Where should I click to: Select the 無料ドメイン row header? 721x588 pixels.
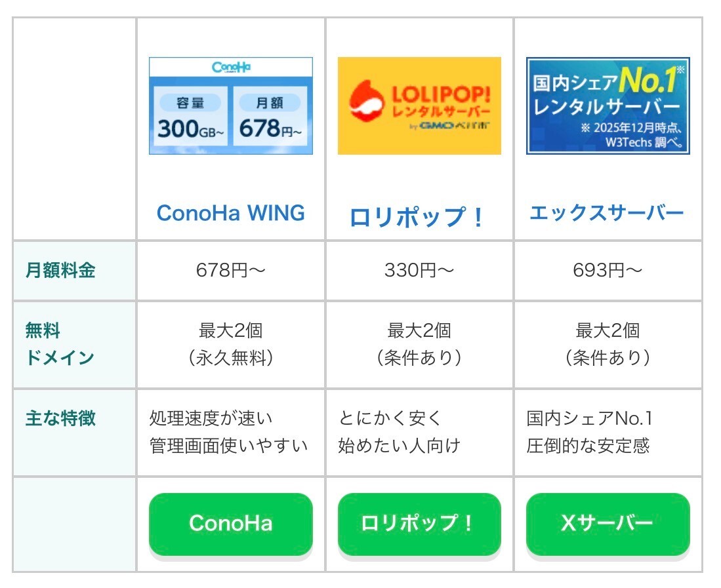point(75,344)
